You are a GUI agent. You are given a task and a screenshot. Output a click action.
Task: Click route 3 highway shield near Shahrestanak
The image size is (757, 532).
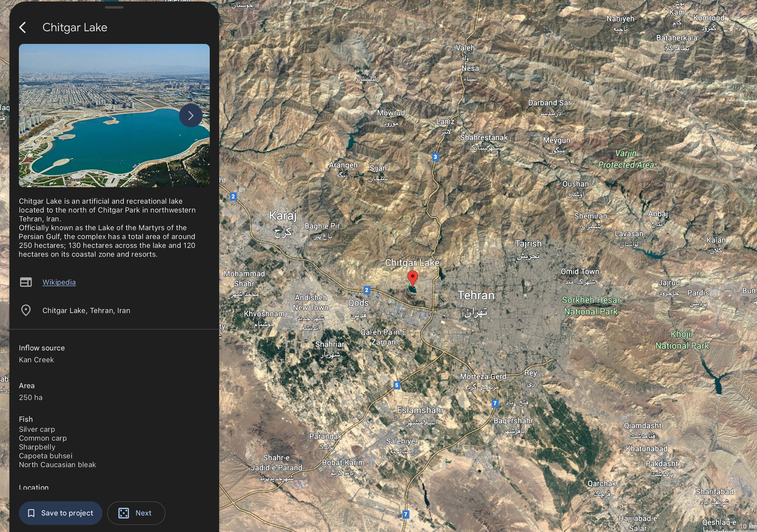435,157
